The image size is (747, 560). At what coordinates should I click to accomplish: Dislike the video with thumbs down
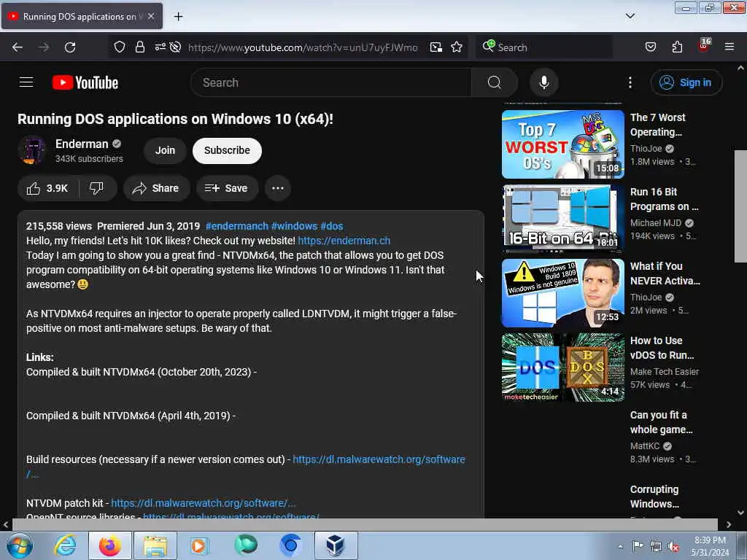click(x=97, y=188)
